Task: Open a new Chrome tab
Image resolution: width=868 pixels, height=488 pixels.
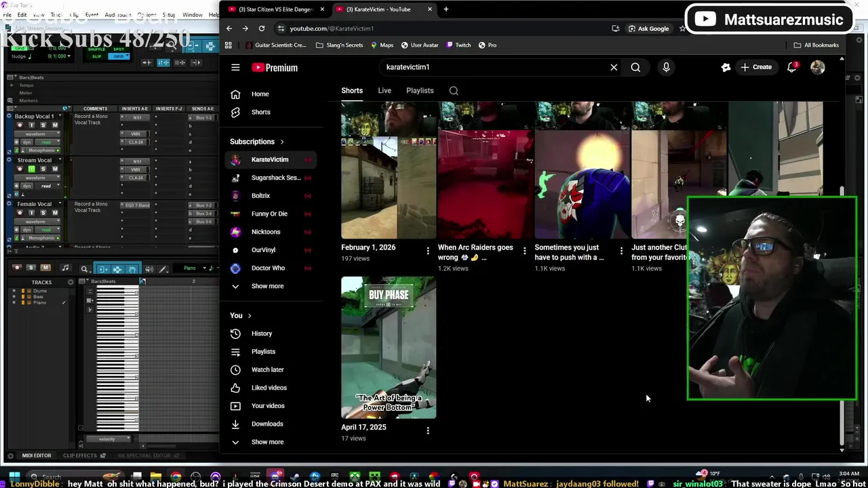Action: point(446,9)
